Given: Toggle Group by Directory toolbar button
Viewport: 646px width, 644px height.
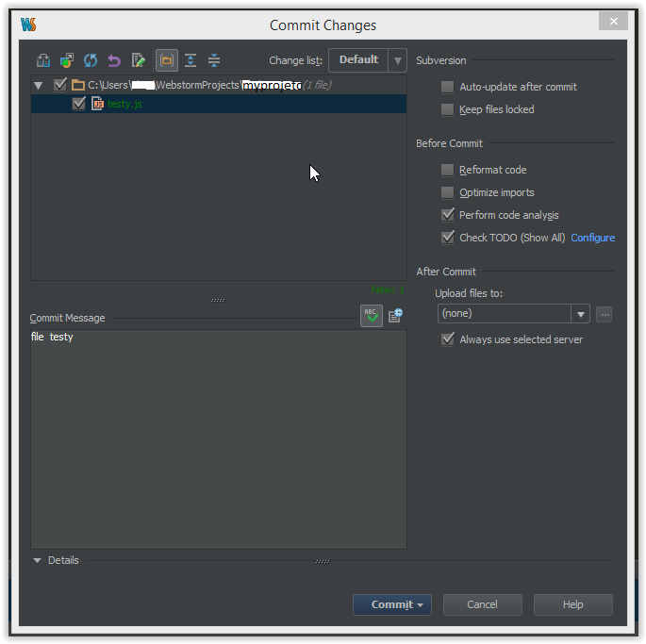Looking at the screenshot, I should point(166,60).
